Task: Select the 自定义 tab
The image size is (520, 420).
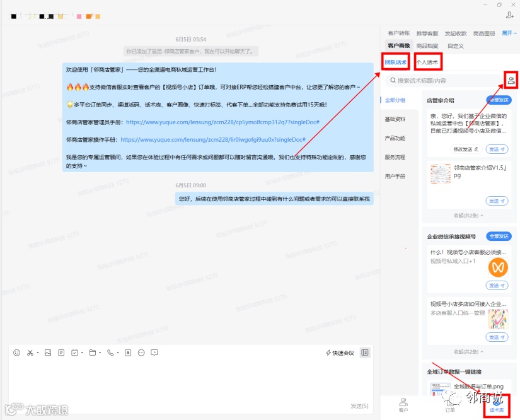Action: (x=456, y=46)
